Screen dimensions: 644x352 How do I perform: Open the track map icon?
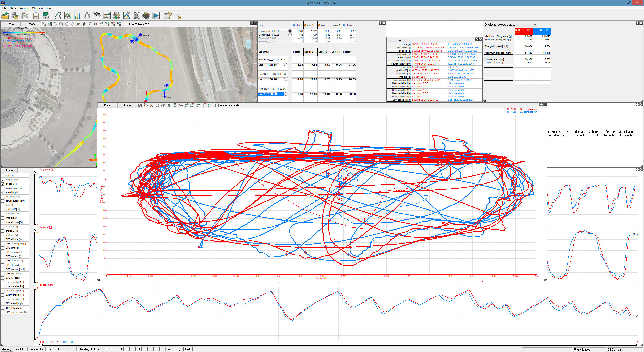point(58,16)
